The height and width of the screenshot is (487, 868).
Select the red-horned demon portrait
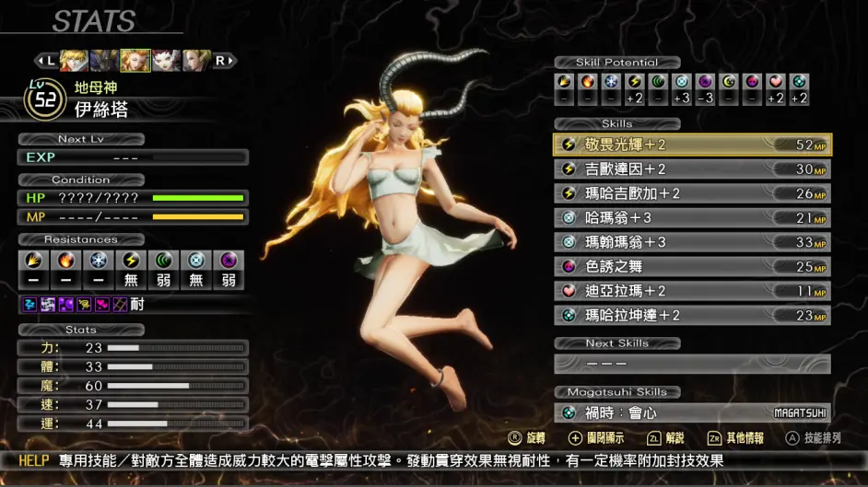coord(166,61)
